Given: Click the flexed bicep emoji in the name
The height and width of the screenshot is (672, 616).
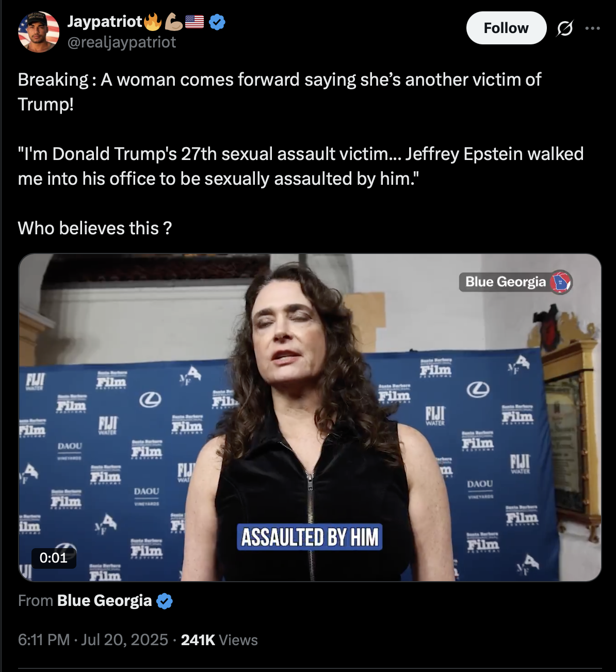Looking at the screenshot, I should [x=173, y=22].
